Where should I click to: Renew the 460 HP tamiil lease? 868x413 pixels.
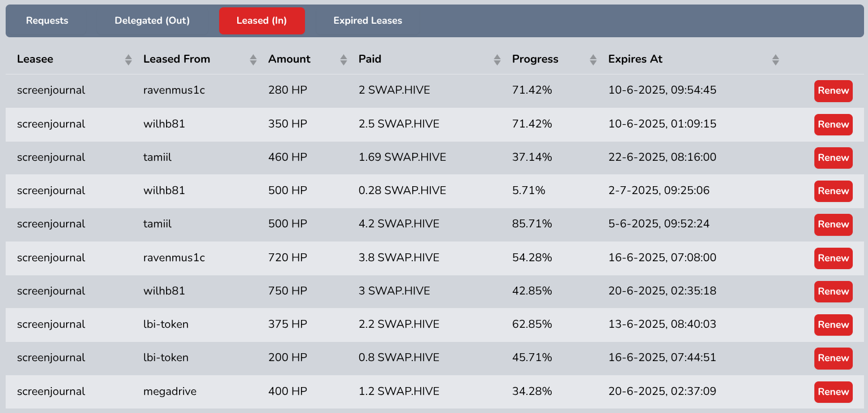[834, 157]
